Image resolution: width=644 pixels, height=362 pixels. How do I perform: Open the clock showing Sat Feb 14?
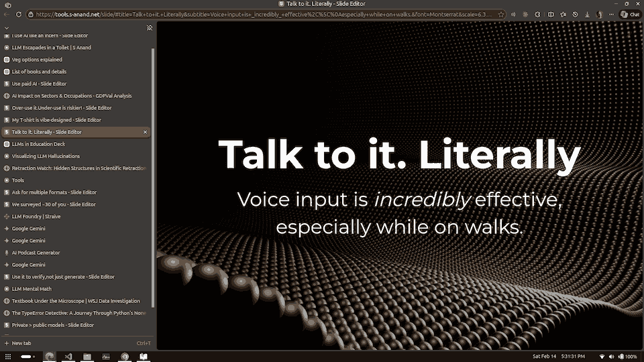click(559, 357)
